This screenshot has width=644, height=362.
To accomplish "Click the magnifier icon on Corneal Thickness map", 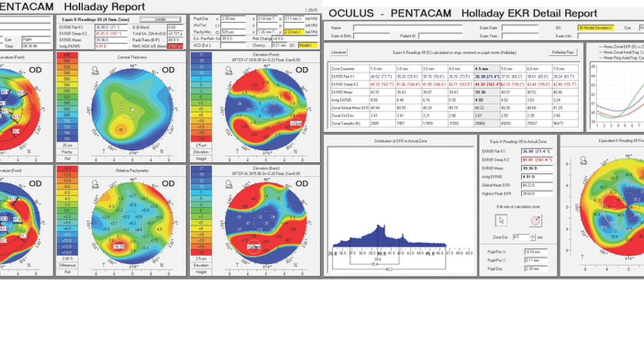I will coord(95,70).
